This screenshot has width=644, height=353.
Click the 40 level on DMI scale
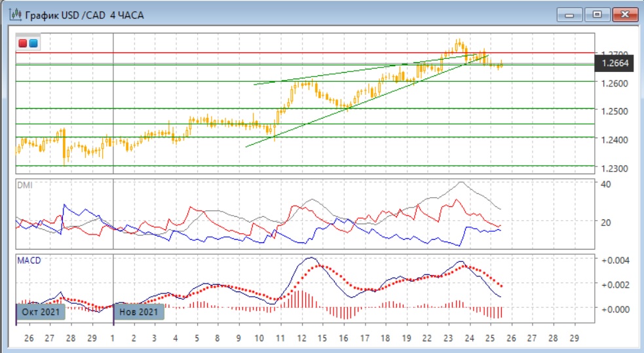coord(607,184)
